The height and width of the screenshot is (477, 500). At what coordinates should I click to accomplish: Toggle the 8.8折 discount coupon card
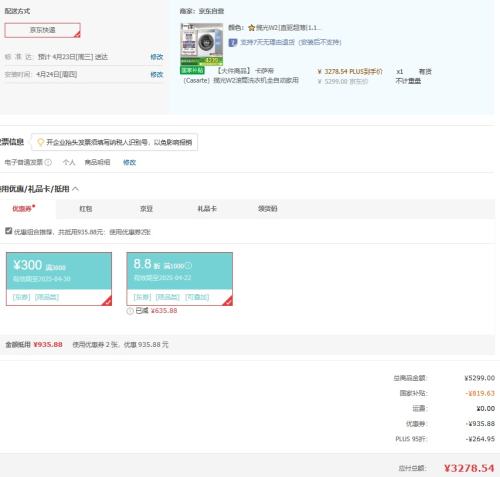179,279
